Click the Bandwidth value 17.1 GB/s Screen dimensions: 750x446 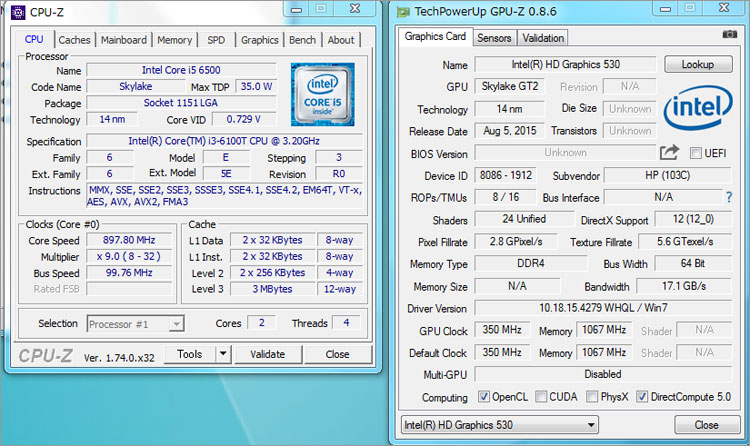684,286
